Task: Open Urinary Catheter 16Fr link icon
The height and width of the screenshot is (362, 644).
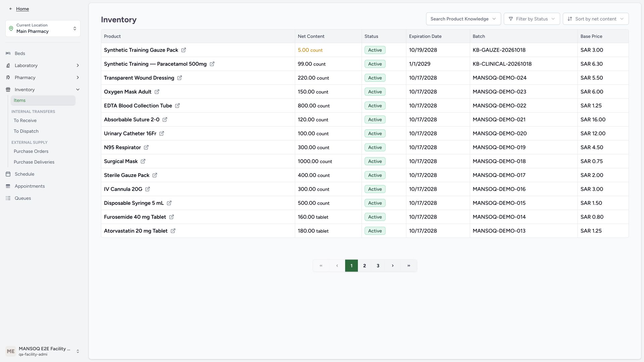Action: click(162, 133)
